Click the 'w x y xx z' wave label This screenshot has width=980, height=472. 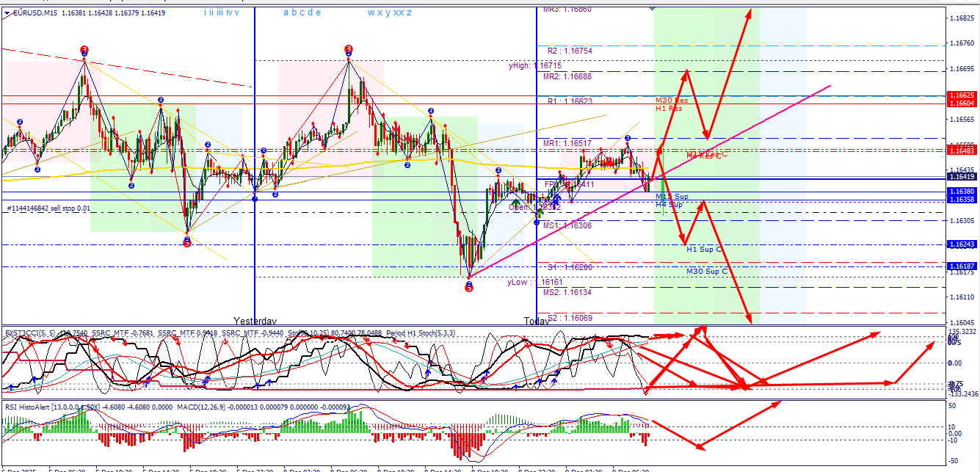pos(389,12)
